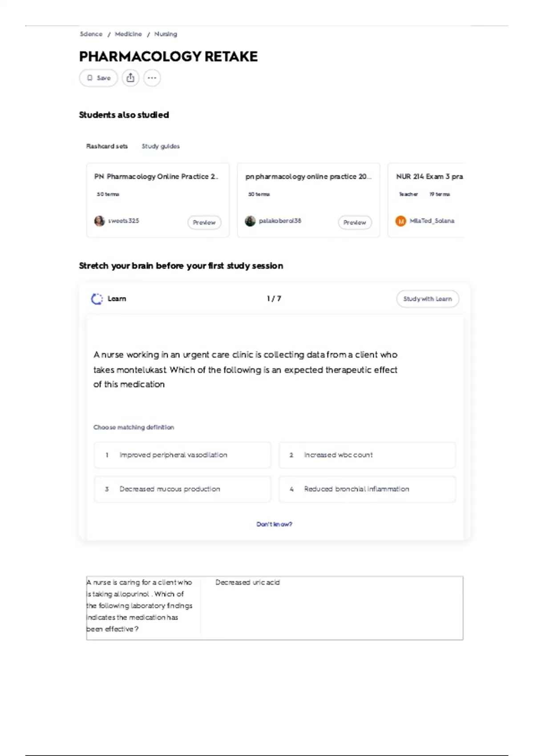Preview the palakoberoi38 pharmacology set
Viewport: 534px width, 756px height.
click(355, 222)
